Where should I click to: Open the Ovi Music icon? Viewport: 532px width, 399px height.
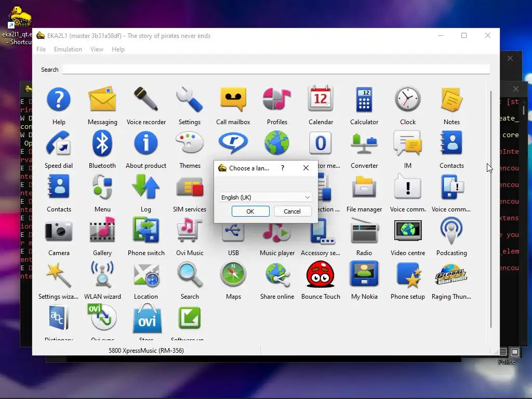[189, 230]
